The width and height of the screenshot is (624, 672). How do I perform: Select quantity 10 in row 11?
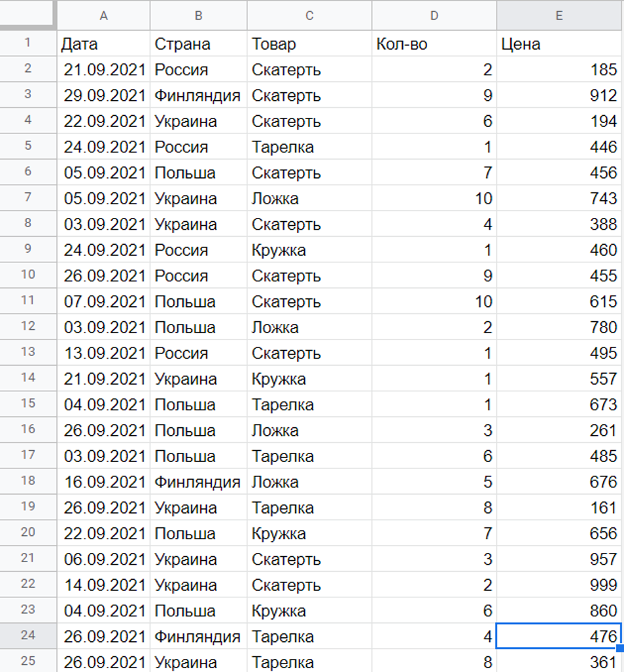[x=434, y=302]
